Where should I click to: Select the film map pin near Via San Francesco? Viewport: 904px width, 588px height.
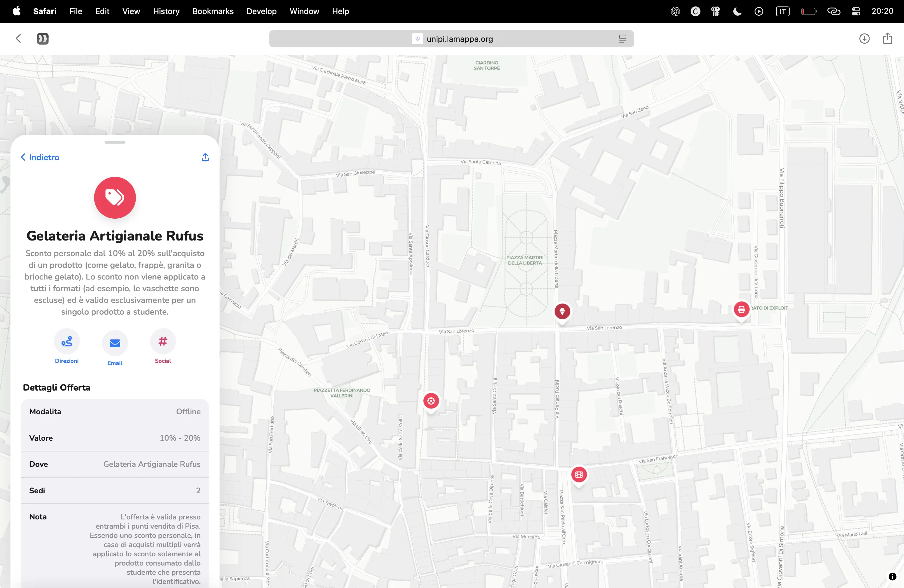[x=579, y=475]
